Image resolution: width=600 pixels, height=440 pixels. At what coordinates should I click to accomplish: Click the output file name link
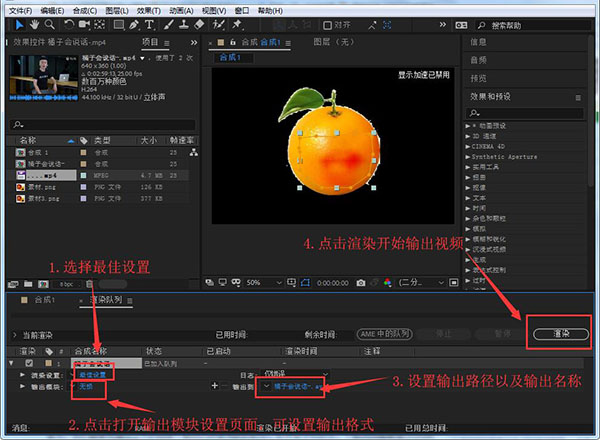pyautogui.click(x=298, y=386)
